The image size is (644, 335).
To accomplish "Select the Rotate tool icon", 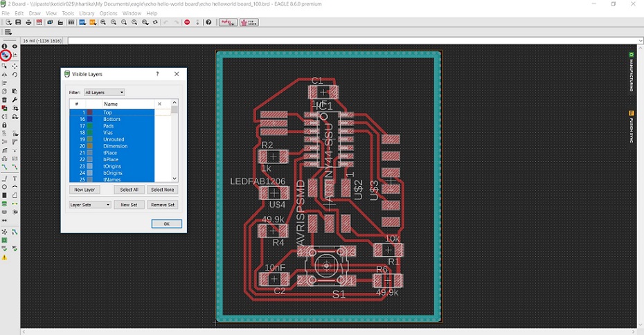I will pyautogui.click(x=15, y=74).
